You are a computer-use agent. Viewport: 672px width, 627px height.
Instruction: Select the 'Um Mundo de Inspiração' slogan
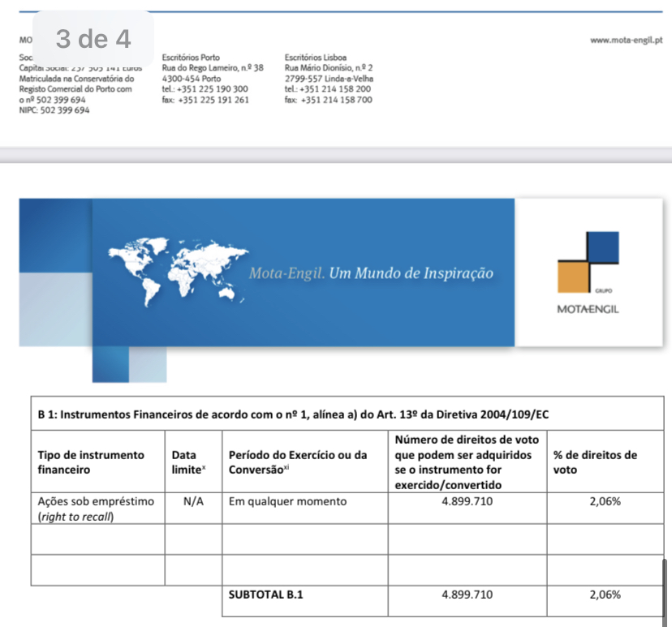411,273
